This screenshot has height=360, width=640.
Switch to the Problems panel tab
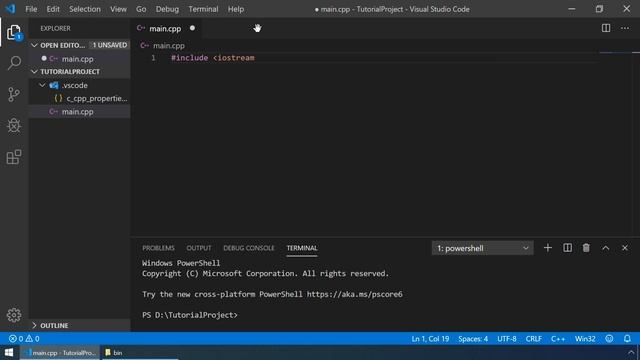click(158, 248)
